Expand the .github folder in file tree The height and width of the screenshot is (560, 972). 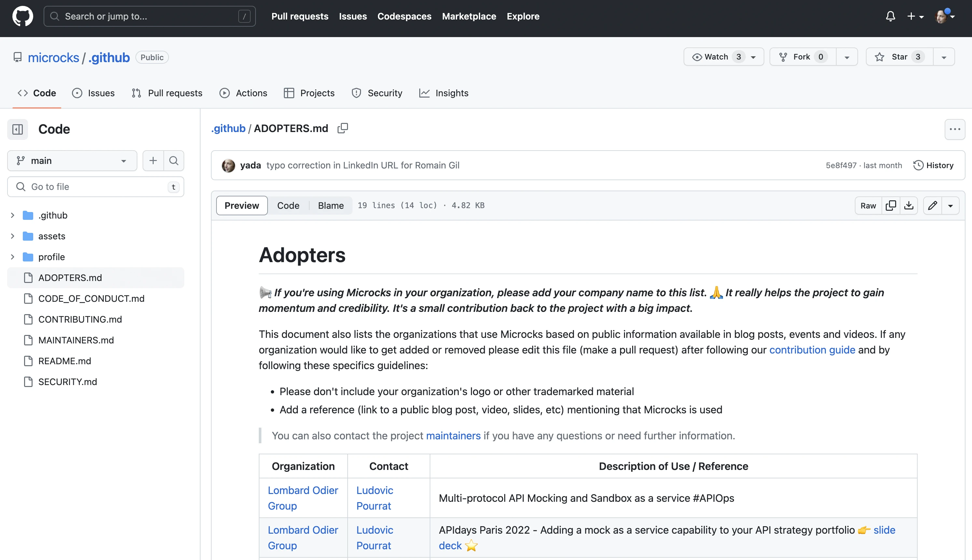coord(13,215)
